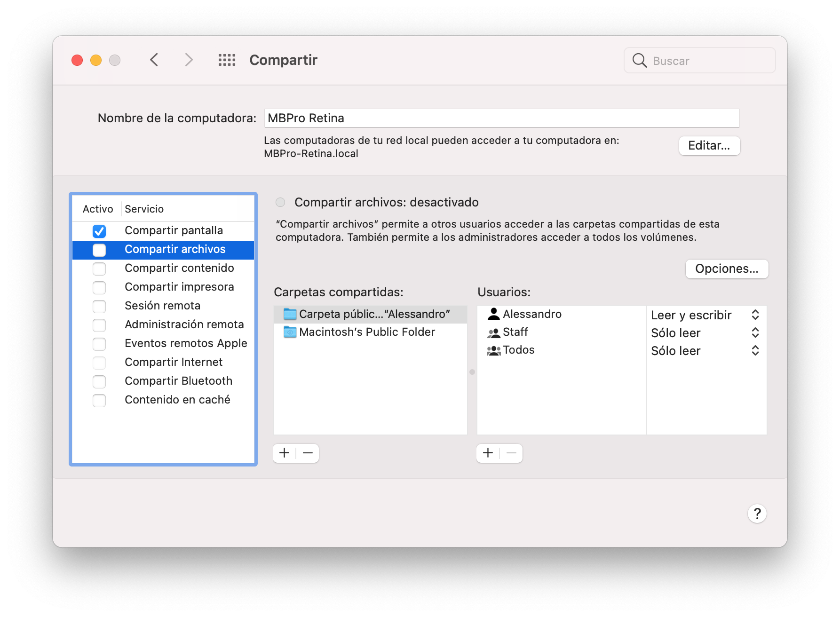This screenshot has width=840, height=617.
Task: Enable the Sesión remota checkbox
Action: coord(99,306)
